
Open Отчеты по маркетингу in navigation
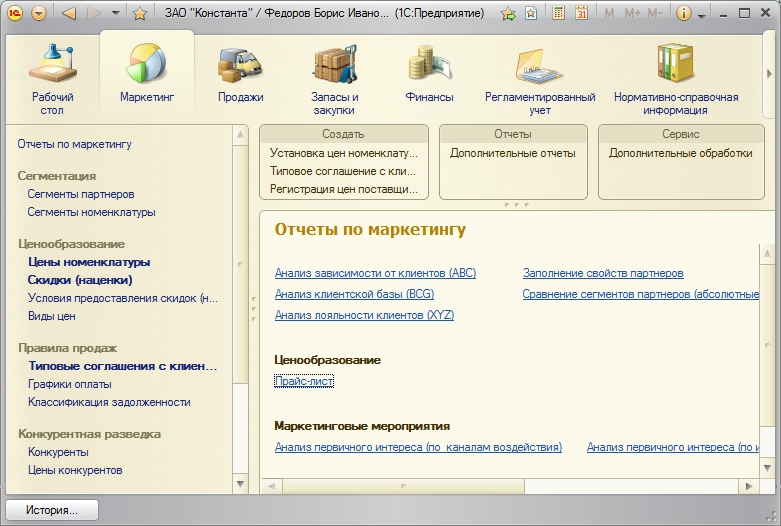[x=74, y=144]
